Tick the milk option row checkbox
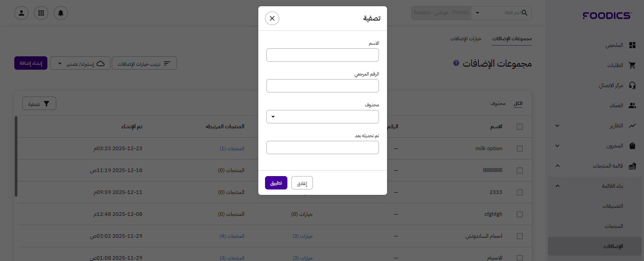 click(x=519, y=148)
